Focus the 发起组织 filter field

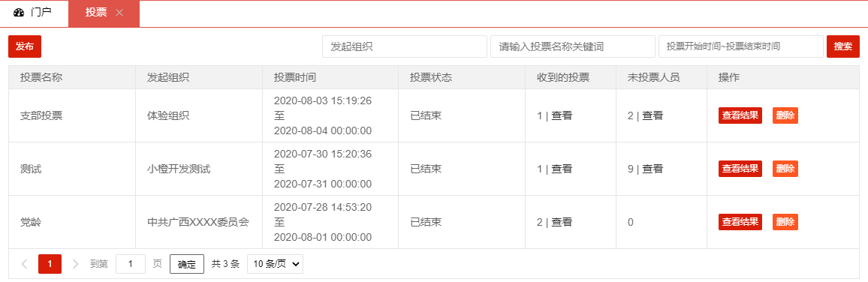405,46
